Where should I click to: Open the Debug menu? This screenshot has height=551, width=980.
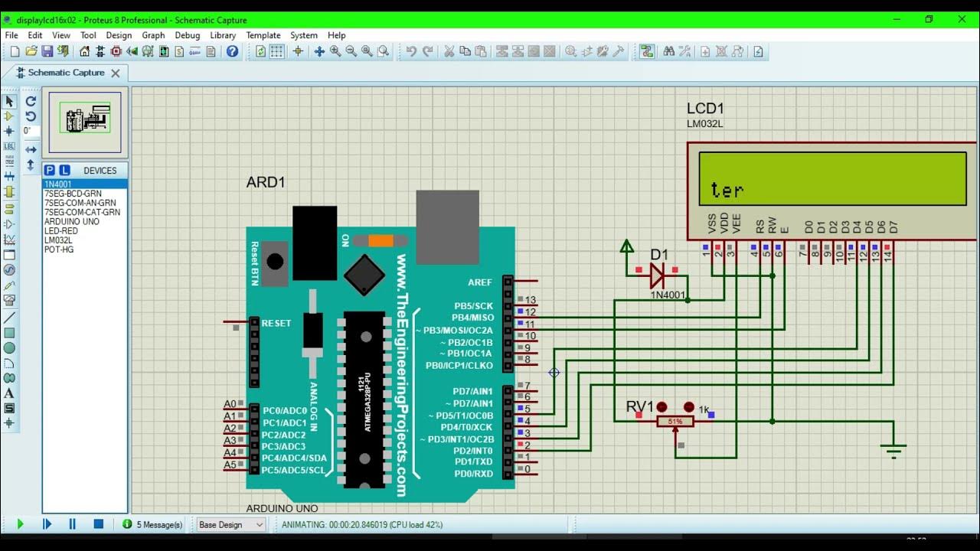(187, 35)
